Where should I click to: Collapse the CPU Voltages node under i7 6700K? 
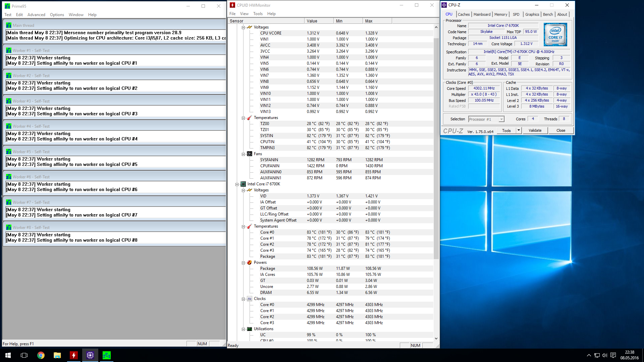click(x=244, y=190)
